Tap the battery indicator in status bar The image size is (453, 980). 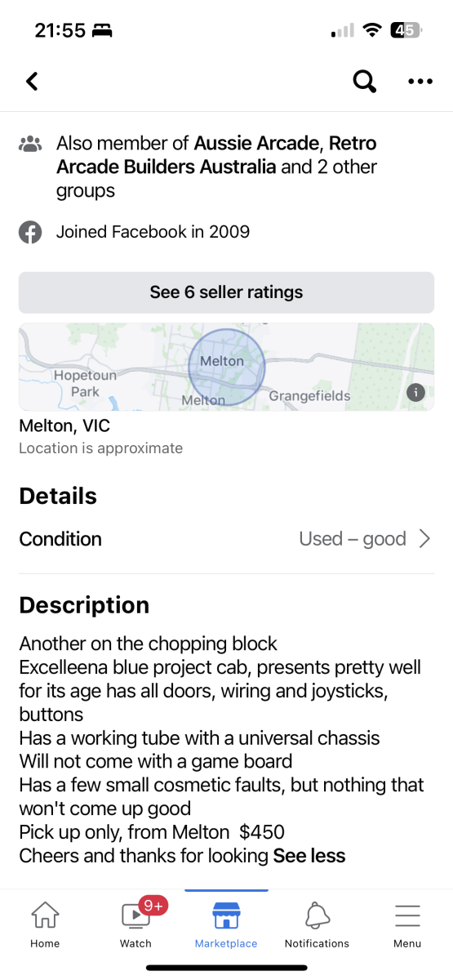[x=406, y=30]
